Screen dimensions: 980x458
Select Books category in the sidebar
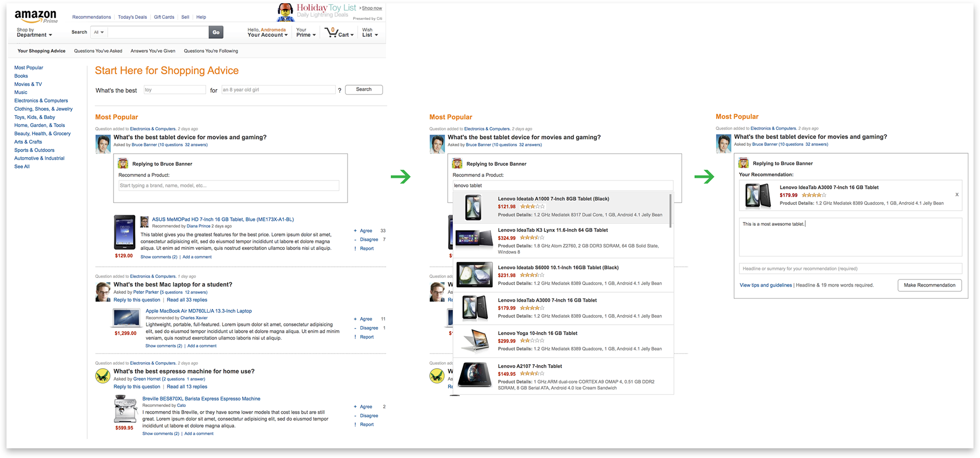point(21,76)
